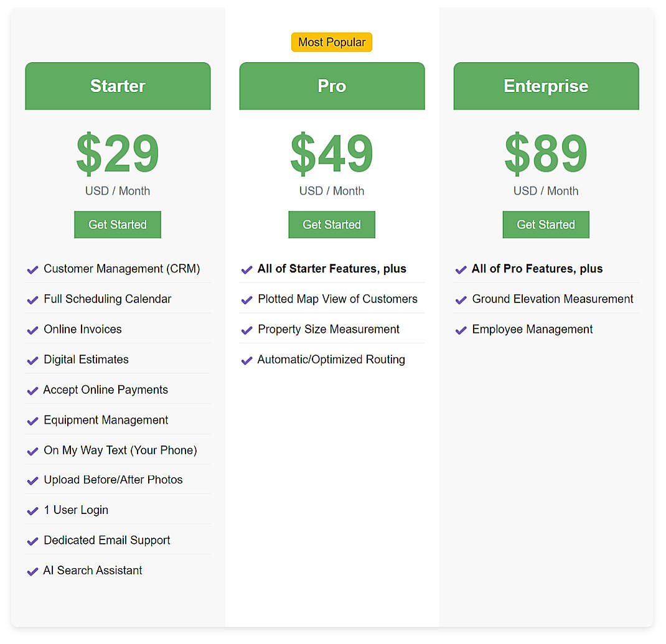Click All of Pro Features, plus text
This screenshot has height=644, width=666.
(x=537, y=269)
